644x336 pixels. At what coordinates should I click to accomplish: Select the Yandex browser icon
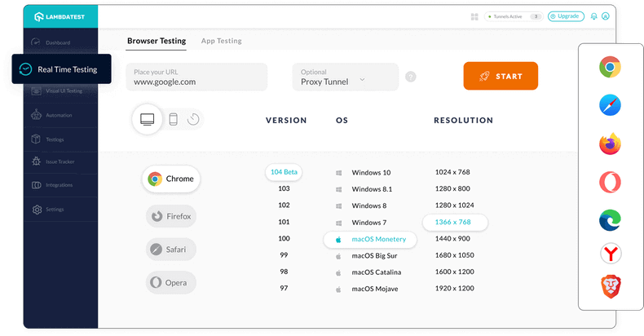click(x=610, y=254)
